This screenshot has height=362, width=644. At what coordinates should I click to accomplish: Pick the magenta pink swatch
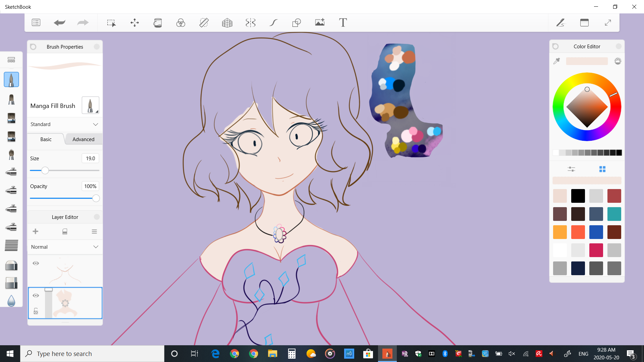pos(596,250)
